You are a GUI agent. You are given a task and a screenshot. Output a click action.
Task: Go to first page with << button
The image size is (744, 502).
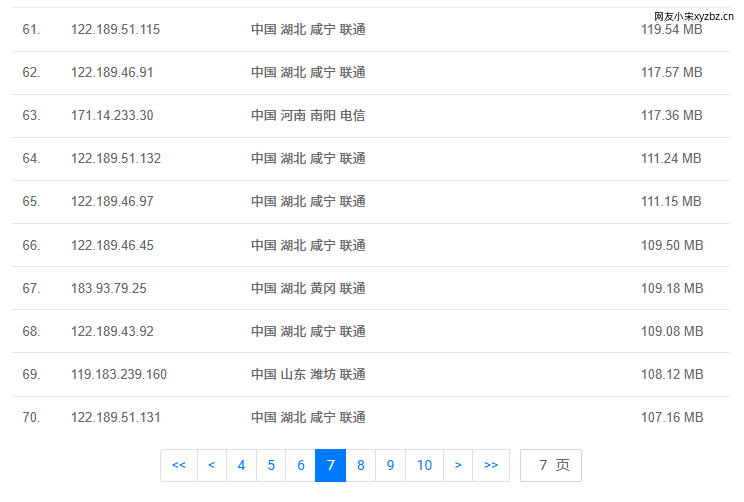(x=178, y=465)
